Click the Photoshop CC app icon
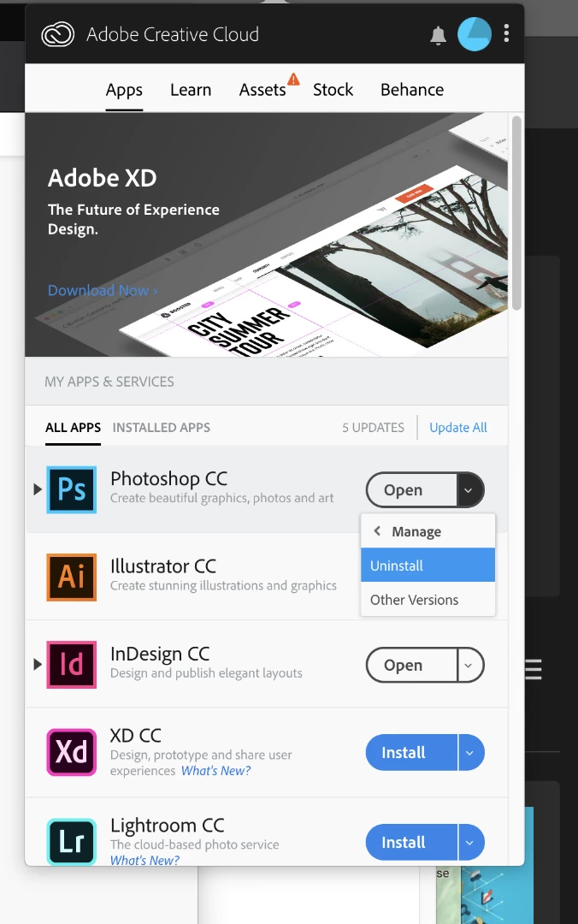The image size is (578, 924). tap(71, 489)
